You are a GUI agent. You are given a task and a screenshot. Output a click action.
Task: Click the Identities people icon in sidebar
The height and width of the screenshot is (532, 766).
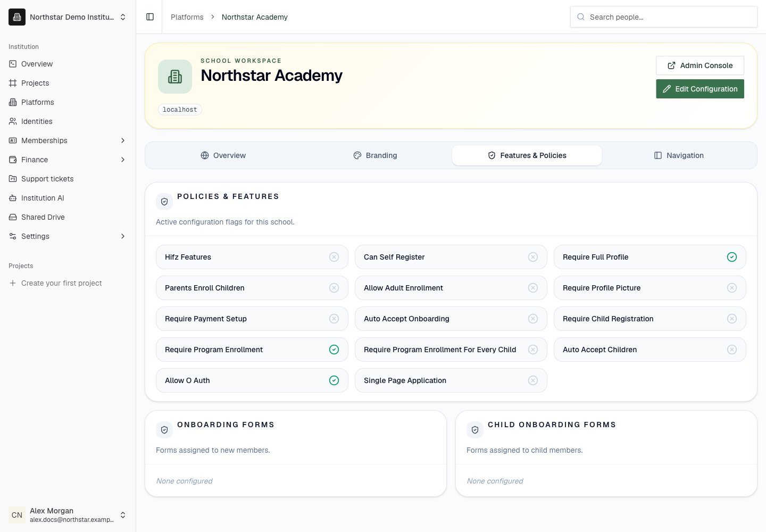(13, 121)
